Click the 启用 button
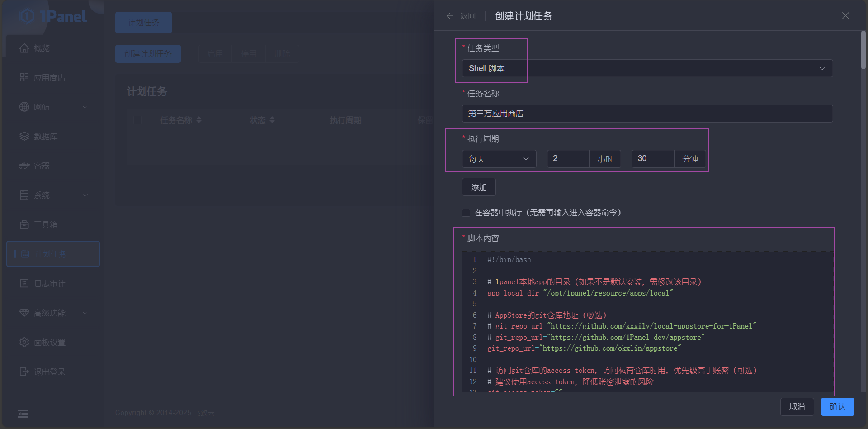Image resolution: width=868 pixels, height=429 pixels. [215, 54]
